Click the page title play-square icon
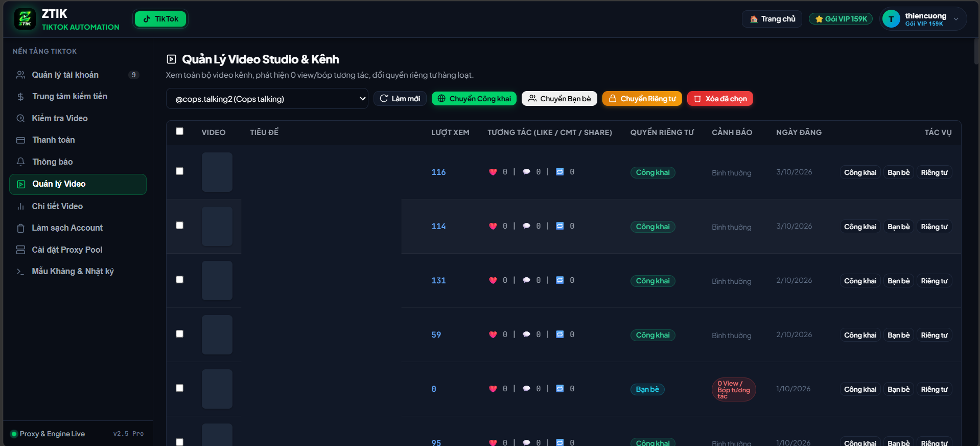The height and width of the screenshot is (446, 980). click(x=171, y=59)
